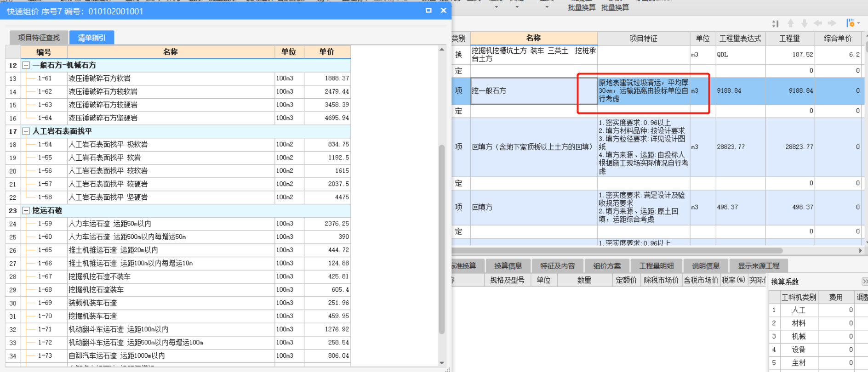This screenshot has height=372, width=868.
Task: Switch to the 组价方案 tab
Action: (607, 266)
